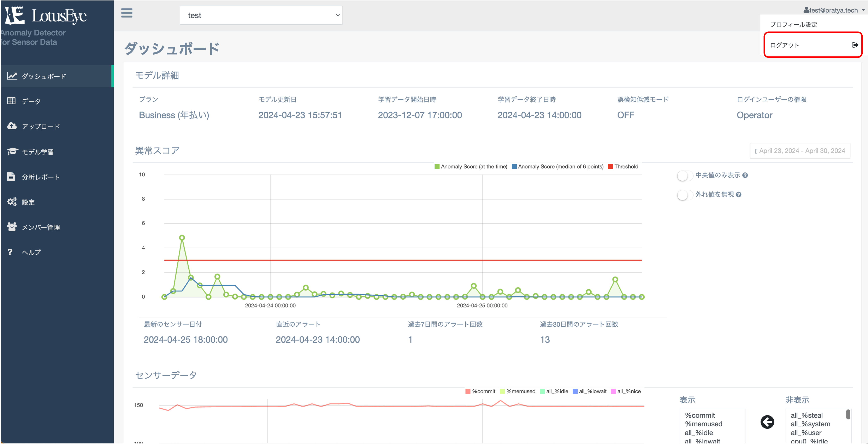Click latest sensor date 2024-04-25 18:00:00

[x=186, y=339]
